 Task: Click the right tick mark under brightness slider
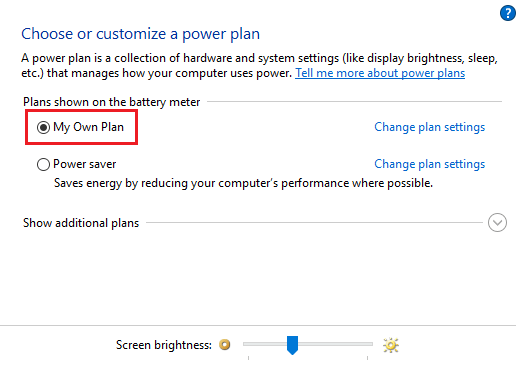[367, 358]
